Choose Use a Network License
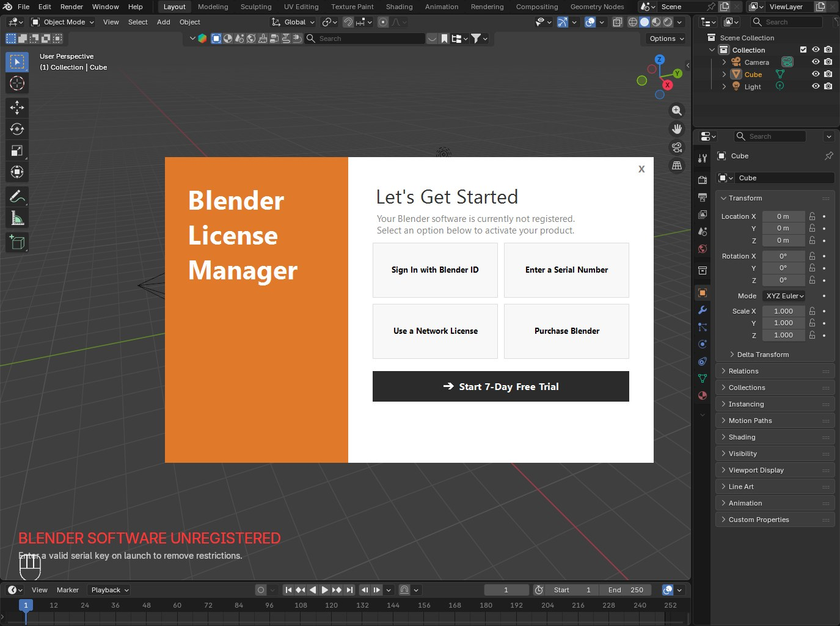Image resolution: width=840 pixels, height=626 pixels. tap(435, 331)
